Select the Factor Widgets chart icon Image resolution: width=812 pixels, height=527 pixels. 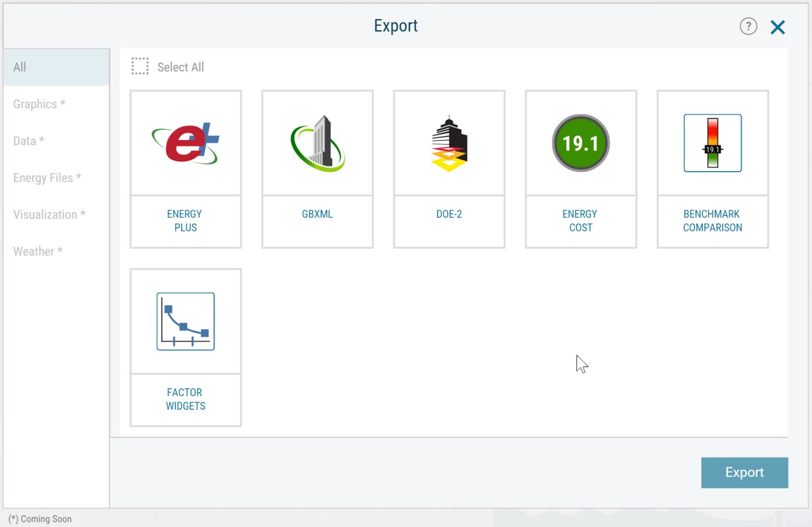pos(185,321)
